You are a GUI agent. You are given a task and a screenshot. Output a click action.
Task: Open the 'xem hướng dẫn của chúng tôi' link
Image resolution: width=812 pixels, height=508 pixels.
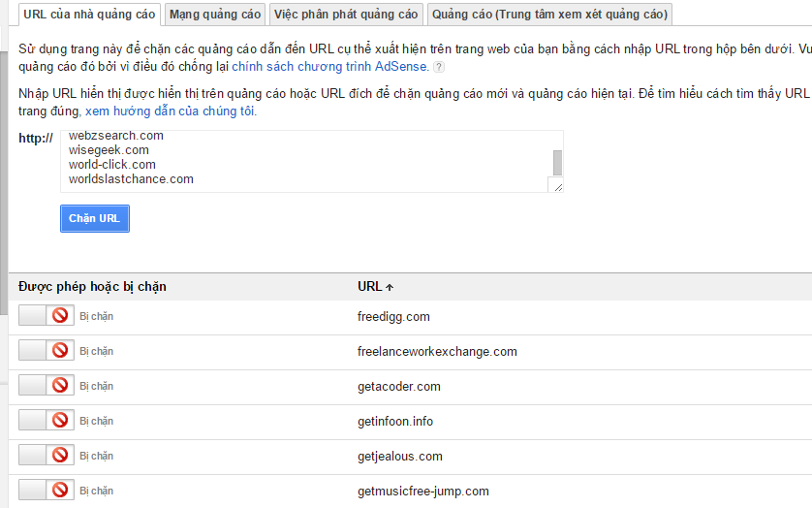(170, 111)
